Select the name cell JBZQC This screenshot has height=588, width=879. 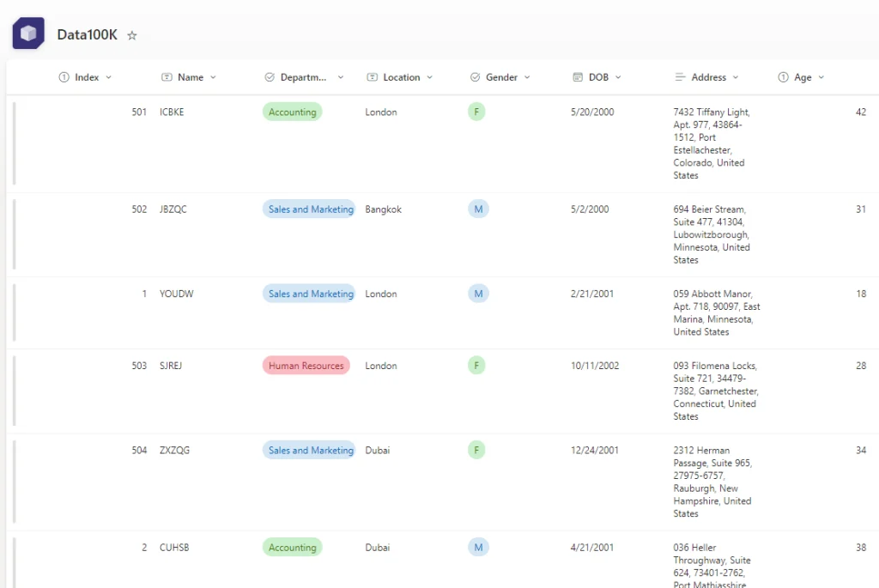click(173, 209)
